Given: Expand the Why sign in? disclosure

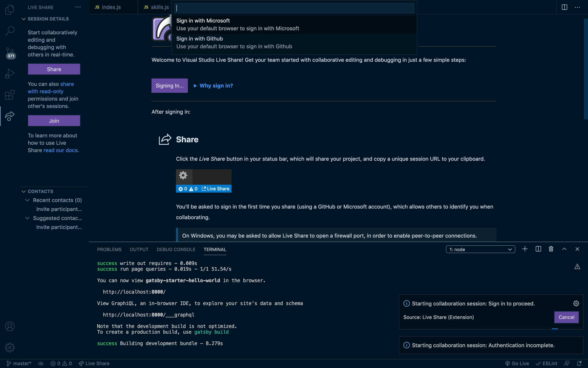Looking at the screenshot, I should click(213, 86).
